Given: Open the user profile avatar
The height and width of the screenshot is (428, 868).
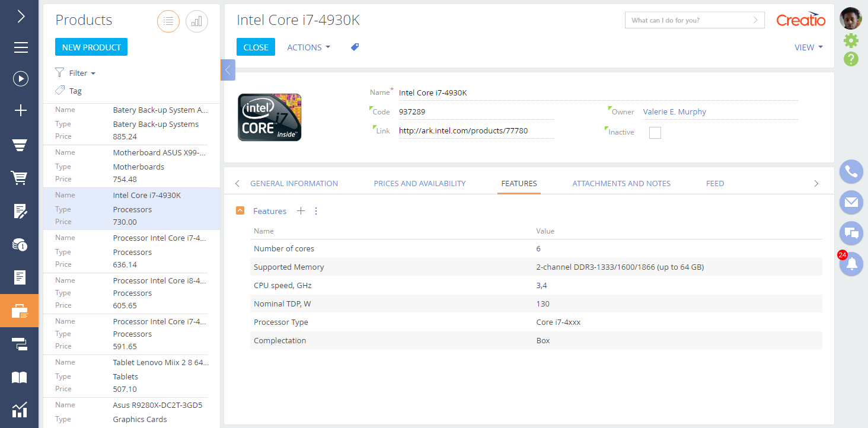Looking at the screenshot, I should [851, 18].
